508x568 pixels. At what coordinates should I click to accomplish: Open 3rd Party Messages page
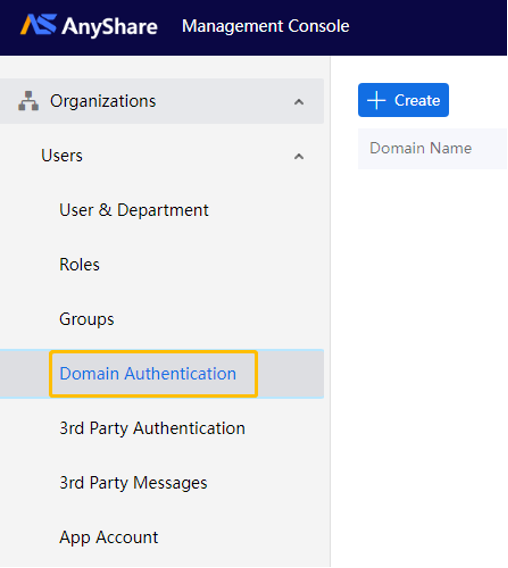(x=133, y=483)
